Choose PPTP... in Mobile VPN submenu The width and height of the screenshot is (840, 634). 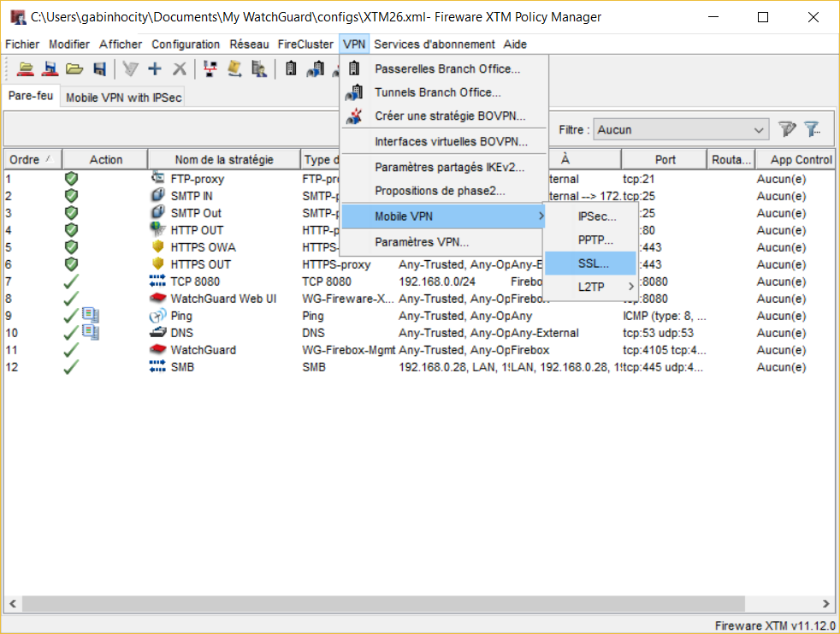(591, 240)
